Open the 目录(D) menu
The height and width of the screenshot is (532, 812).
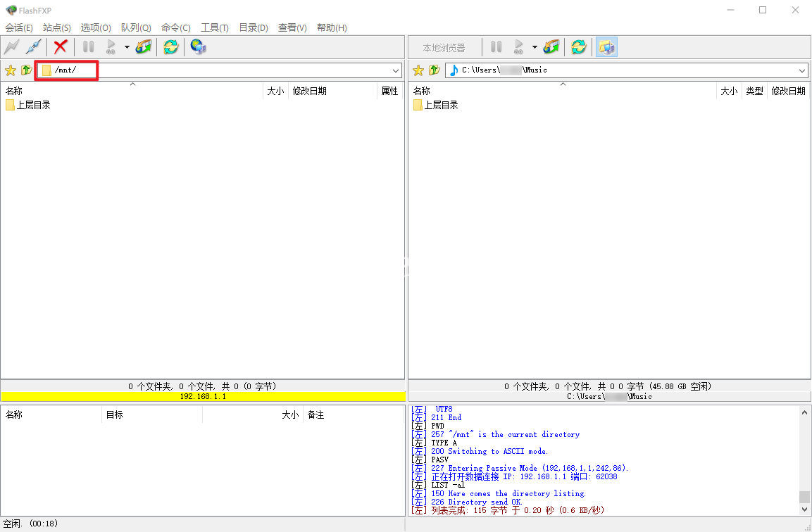coord(254,28)
